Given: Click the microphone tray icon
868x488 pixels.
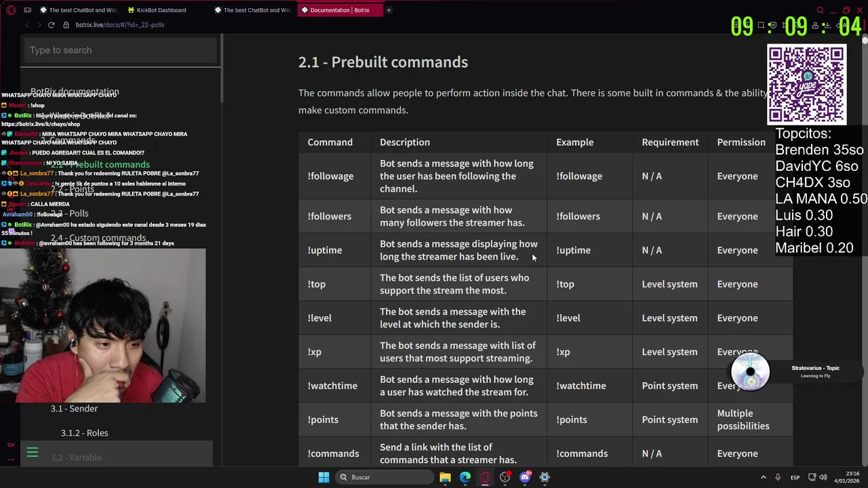Looking at the screenshot, I should click(778, 477).
